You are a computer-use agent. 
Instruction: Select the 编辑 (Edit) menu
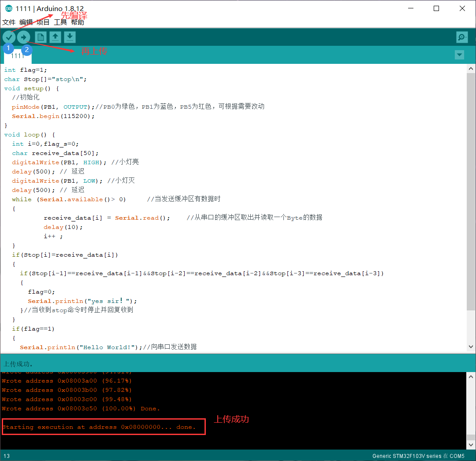pos(26,22)
